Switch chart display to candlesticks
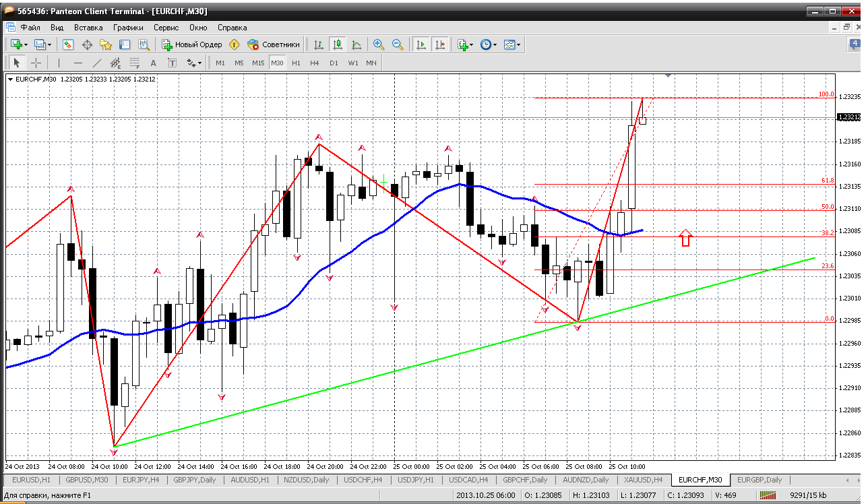 (337, 44)
